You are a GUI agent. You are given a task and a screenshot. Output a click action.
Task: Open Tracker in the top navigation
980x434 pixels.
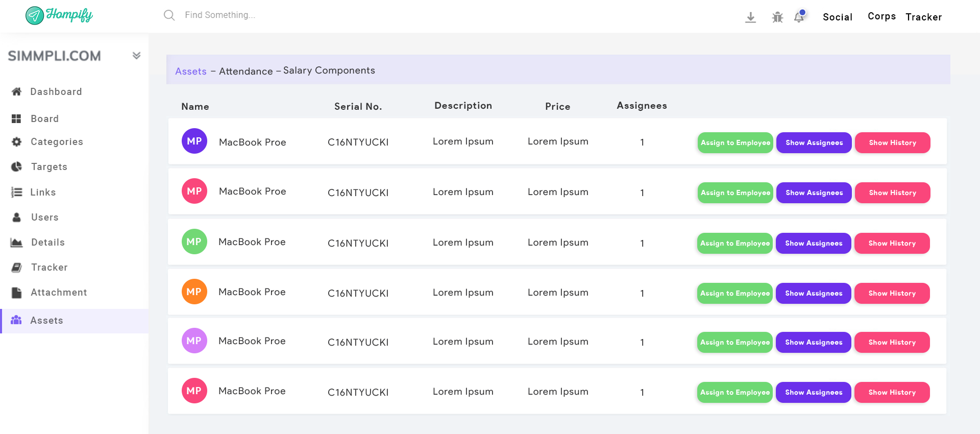[x=923, y=17]
